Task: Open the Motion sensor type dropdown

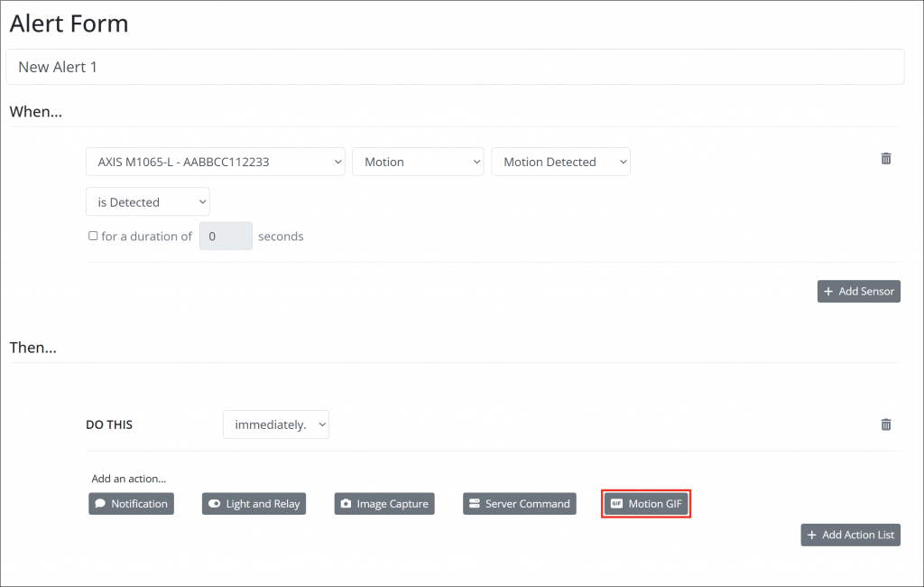Action: tap(418, 161)
